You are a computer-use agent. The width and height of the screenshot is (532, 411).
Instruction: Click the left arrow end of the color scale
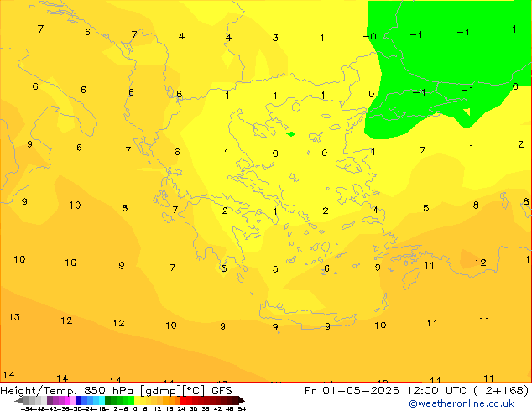tap(19, 400)
